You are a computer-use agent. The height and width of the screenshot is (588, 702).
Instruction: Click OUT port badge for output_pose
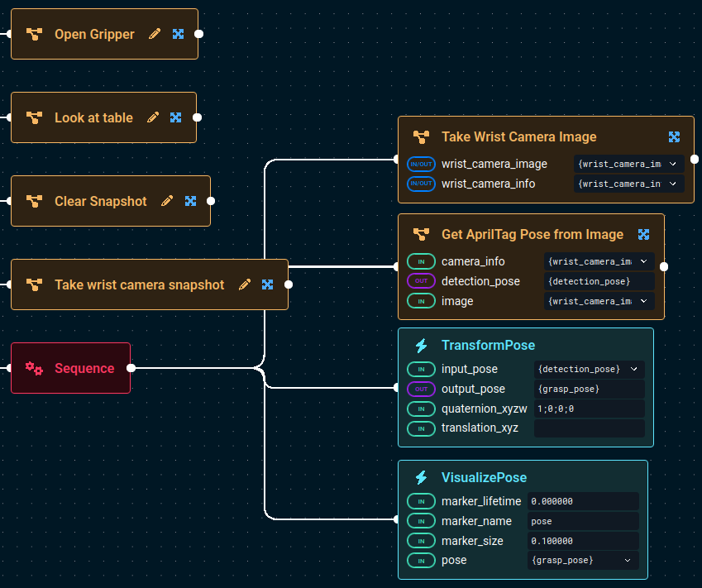(422, 389)
